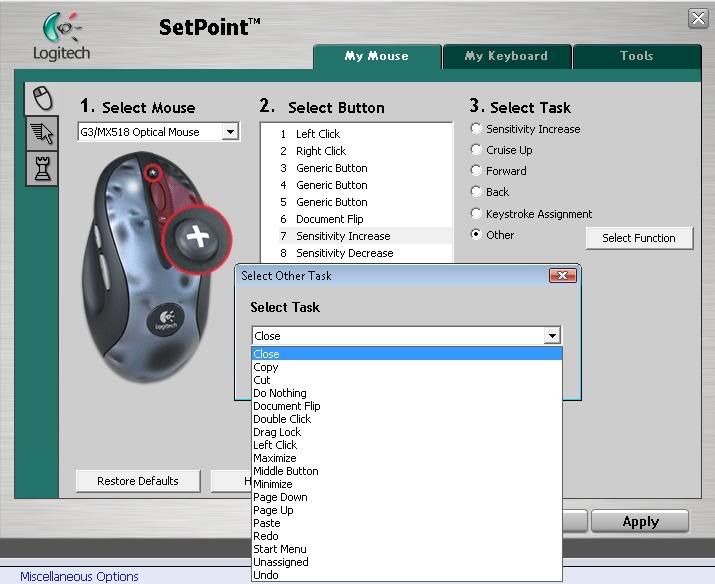Open the mouse buttons settings sidebar icon
The height and width of the screenshot is (584, 715).
[x=42, y=98]
